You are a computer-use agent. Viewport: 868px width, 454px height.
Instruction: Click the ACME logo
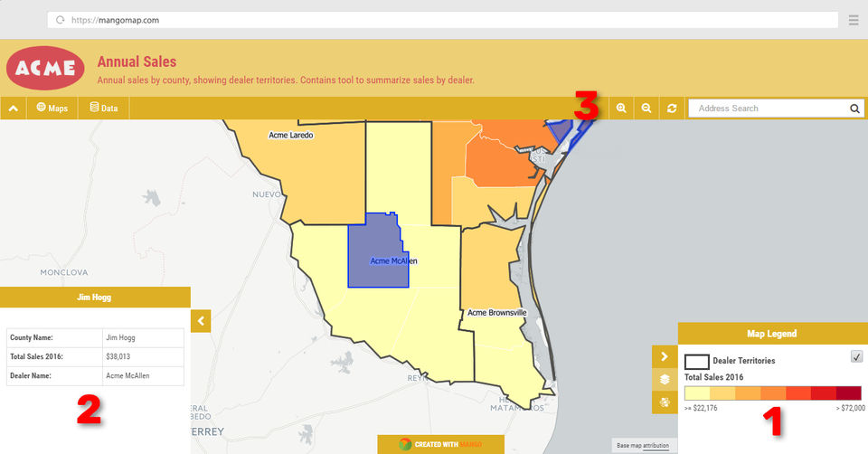(45, 68)
